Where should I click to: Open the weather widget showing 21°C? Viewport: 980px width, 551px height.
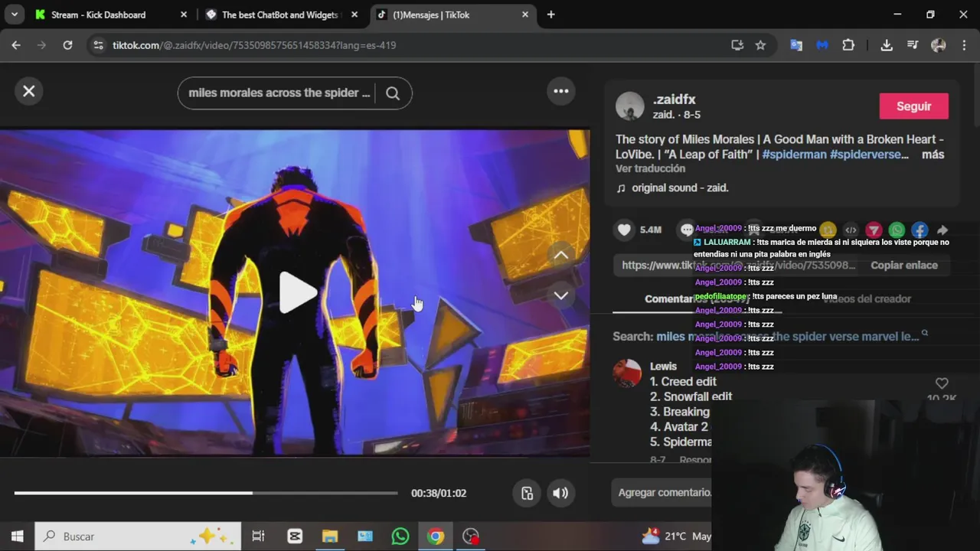676,536
